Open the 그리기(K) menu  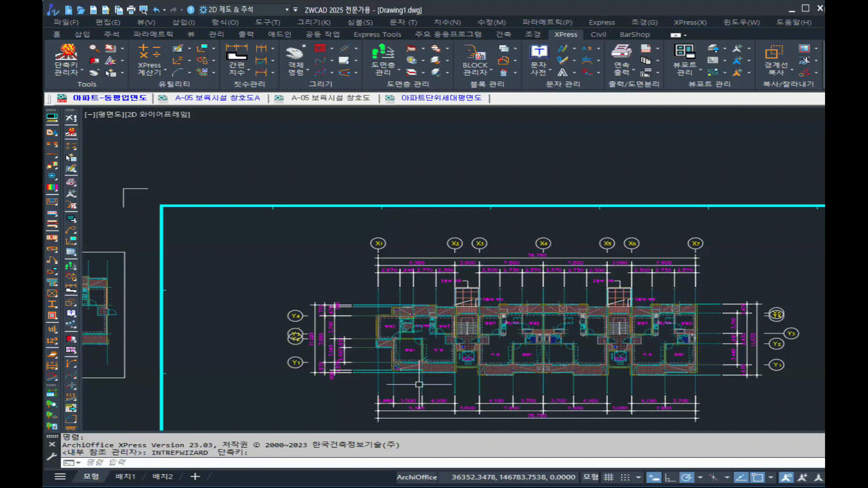[x=313, y=22]
